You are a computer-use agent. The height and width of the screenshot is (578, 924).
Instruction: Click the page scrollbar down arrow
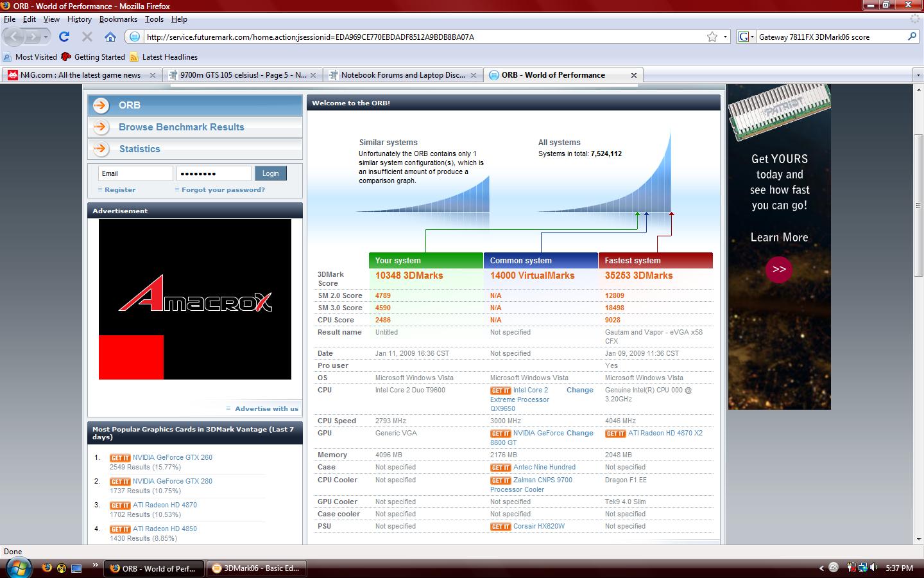point(918,539)
